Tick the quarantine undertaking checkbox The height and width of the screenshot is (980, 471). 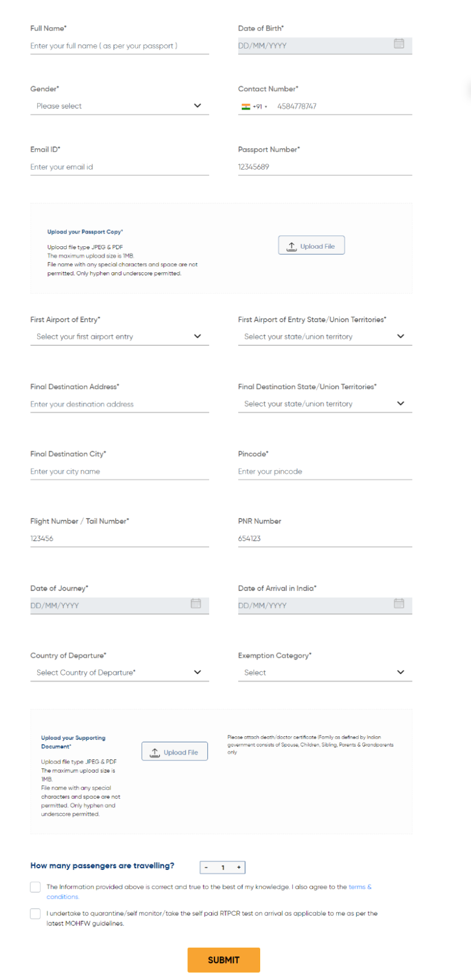tap(35, 913)
